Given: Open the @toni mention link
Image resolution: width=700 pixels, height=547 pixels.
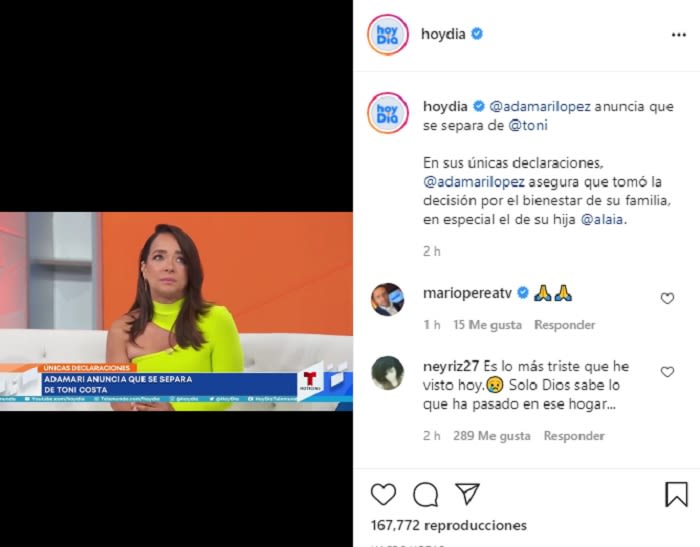Looking at the screenshot, I should pos(528,125).
